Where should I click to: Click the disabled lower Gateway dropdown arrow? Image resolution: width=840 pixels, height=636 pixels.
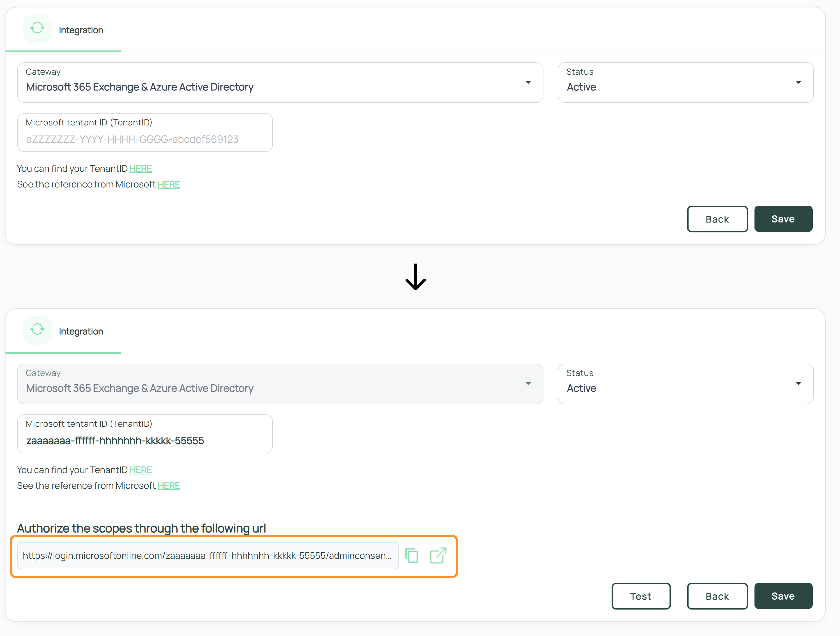(528, 384)
